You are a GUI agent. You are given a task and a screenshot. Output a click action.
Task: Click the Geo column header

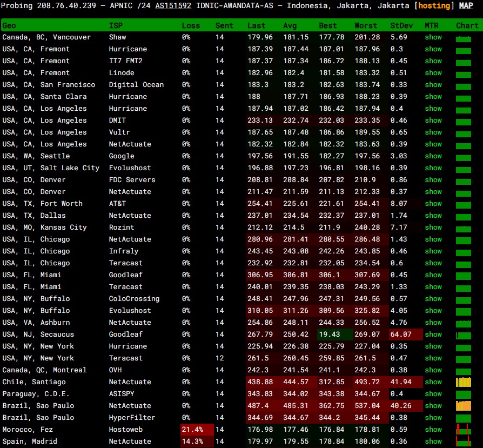tap(9, 25)
